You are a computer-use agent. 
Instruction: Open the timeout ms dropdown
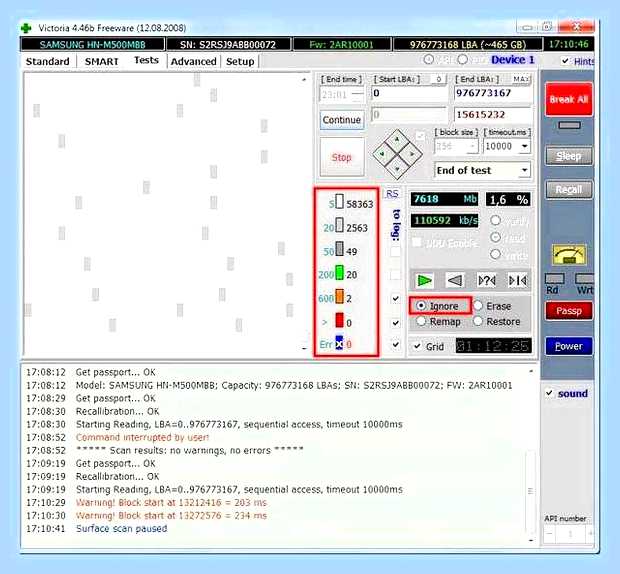coord(524,146)
